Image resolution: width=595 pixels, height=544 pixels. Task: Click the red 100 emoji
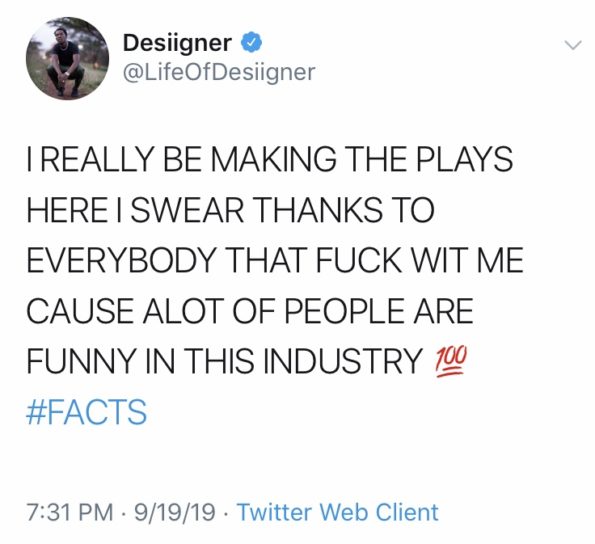tap(450, 362)
